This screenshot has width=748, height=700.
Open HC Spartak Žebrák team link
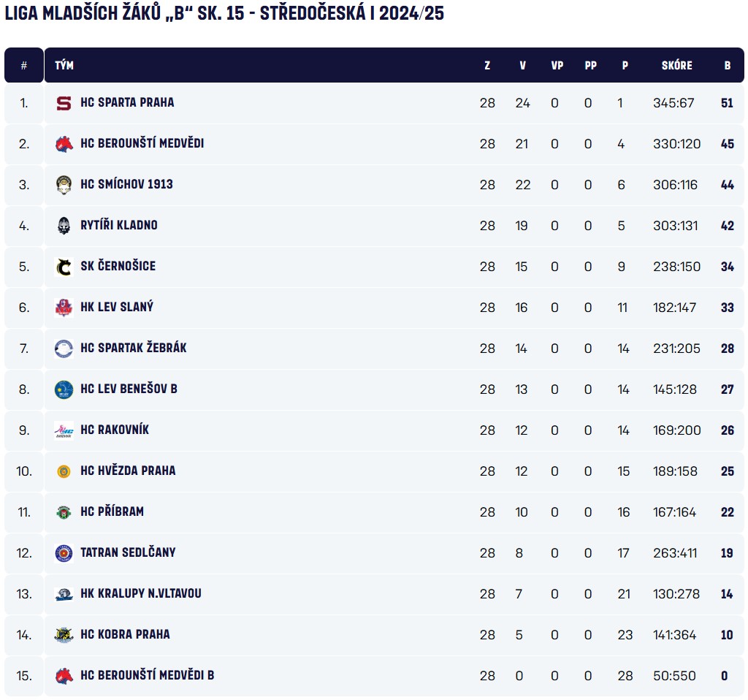134,348
